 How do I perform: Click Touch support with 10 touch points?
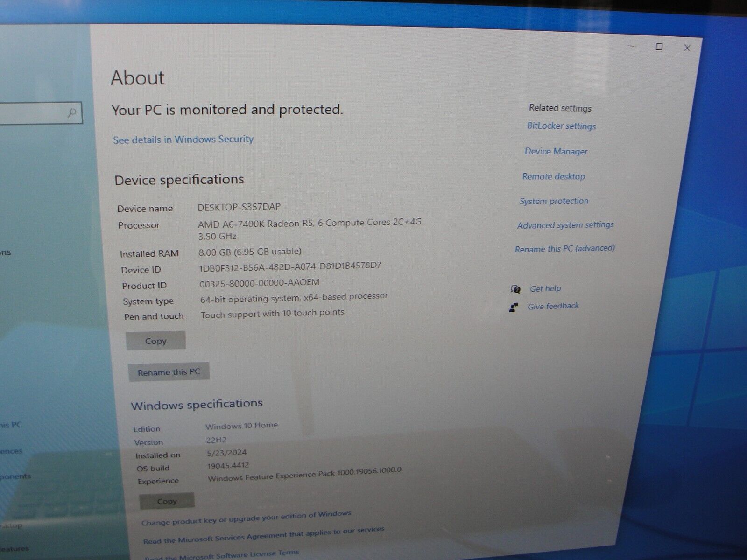(273, 314)
